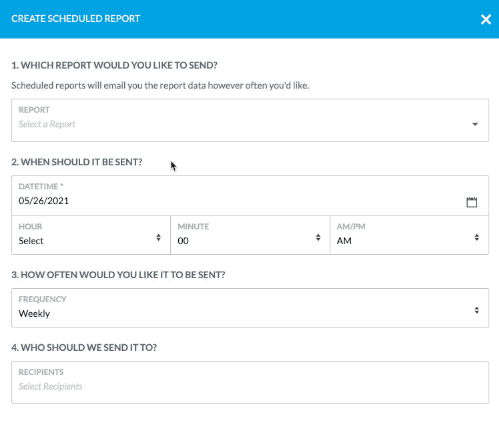Open the Select a Report dropdown
The image size is (499, 431).
coord(250,120)
